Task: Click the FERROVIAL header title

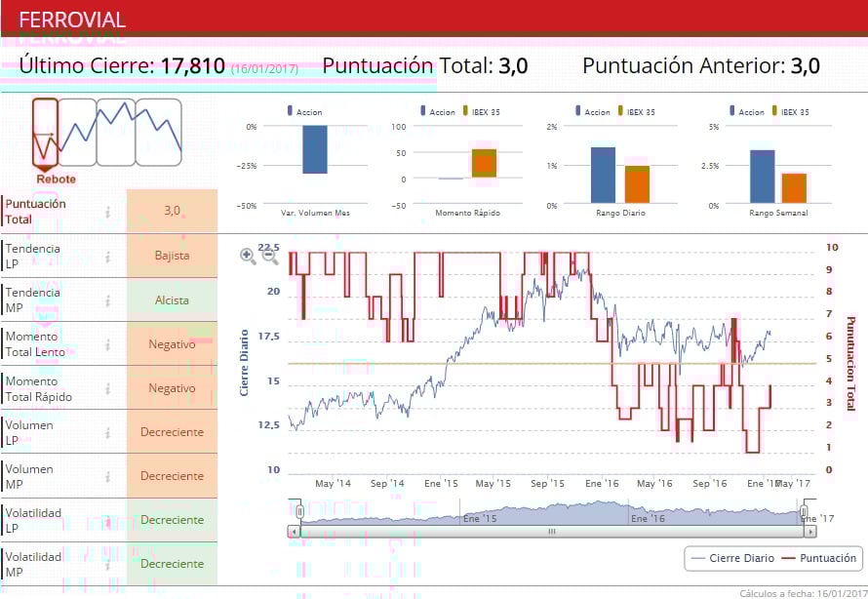Action: pyautogui.click(x=72, y=20)
